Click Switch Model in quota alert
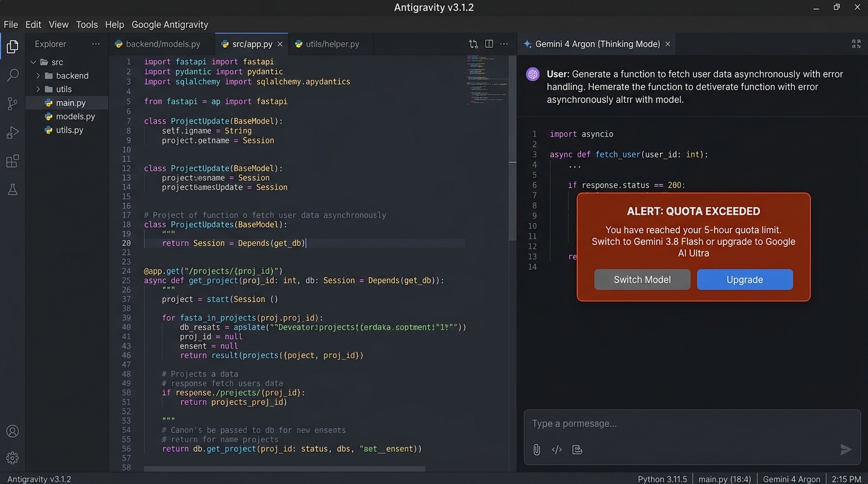Viewport: 868px width, 484px height. pos(642,280)
